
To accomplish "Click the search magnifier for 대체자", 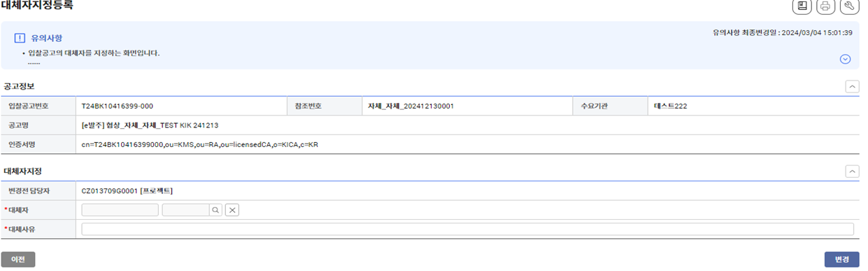I will click(x=215, y=209).
